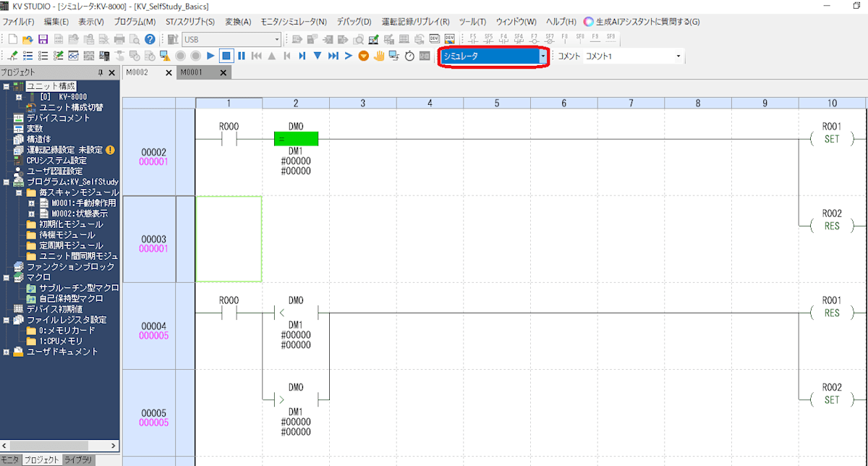Open an existing project folder icon
Image resolution: width=868 pixels, height=466 pixels.
(x=27, y=39)
